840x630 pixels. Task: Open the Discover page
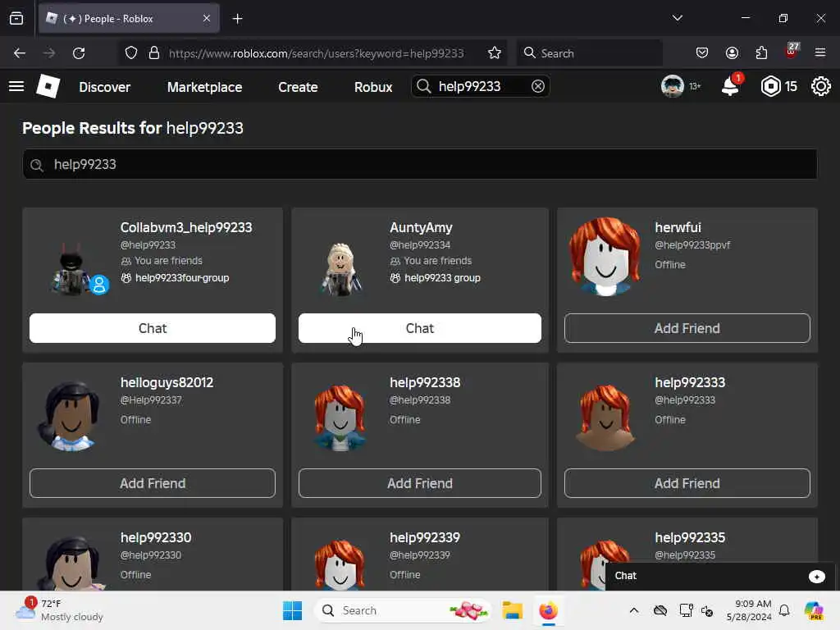[x=104, y=87]
